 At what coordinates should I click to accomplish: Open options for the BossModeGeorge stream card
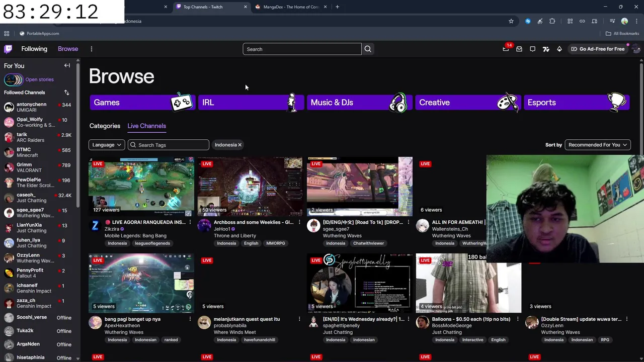518,319
